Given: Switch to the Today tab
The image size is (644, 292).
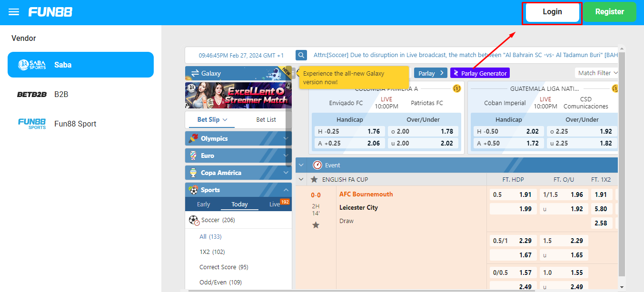Looking at the screenshot, I should coord(239,204).
